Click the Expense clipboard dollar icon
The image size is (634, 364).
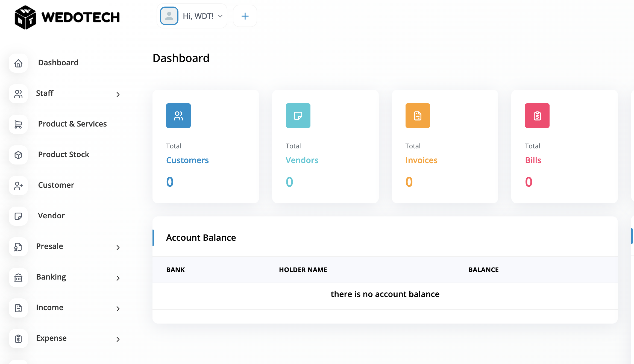18,339
